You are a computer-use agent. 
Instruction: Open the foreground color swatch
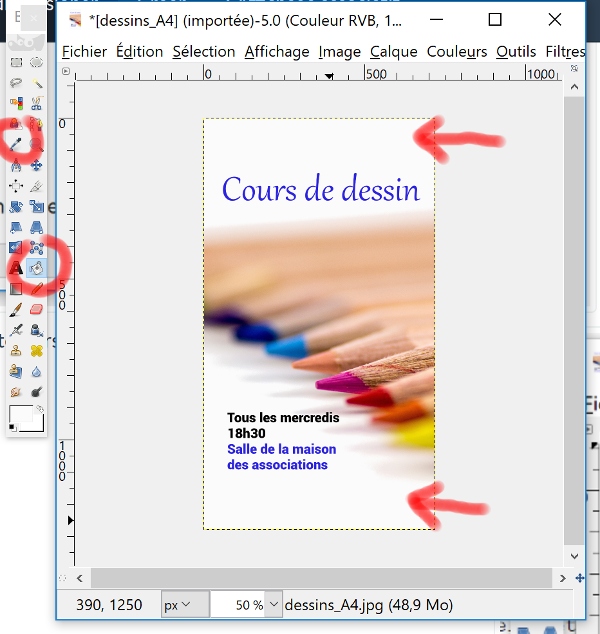point(21,414)
